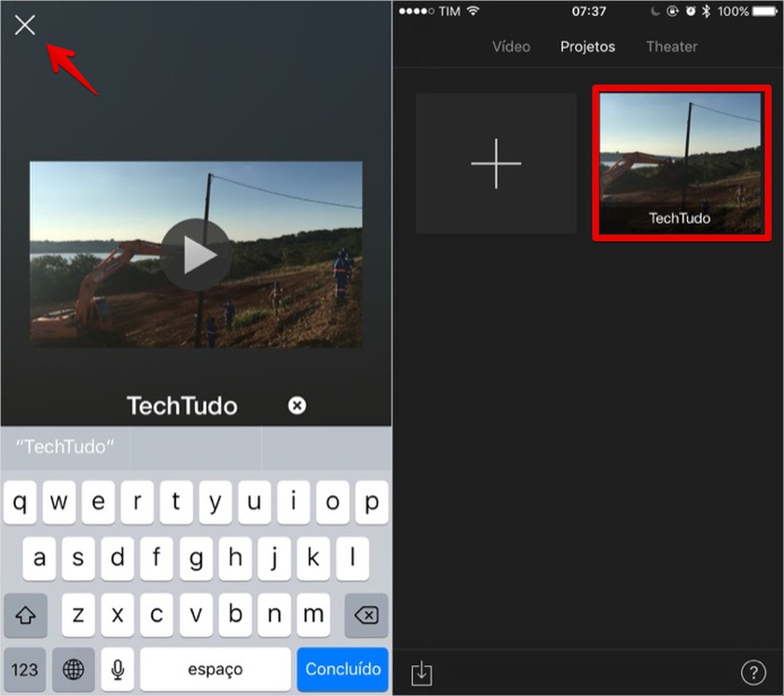Tap the h key
784x696 pixels.
coord(235,558)
